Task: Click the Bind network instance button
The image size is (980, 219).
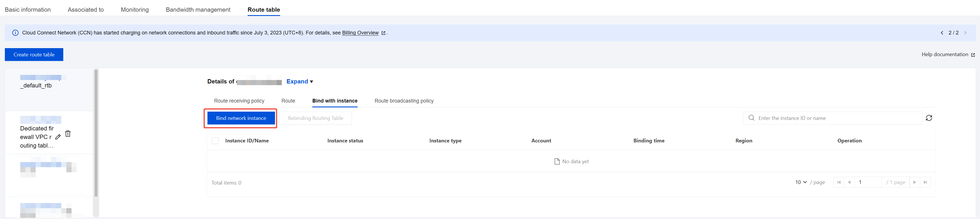Action: point(241,118)
